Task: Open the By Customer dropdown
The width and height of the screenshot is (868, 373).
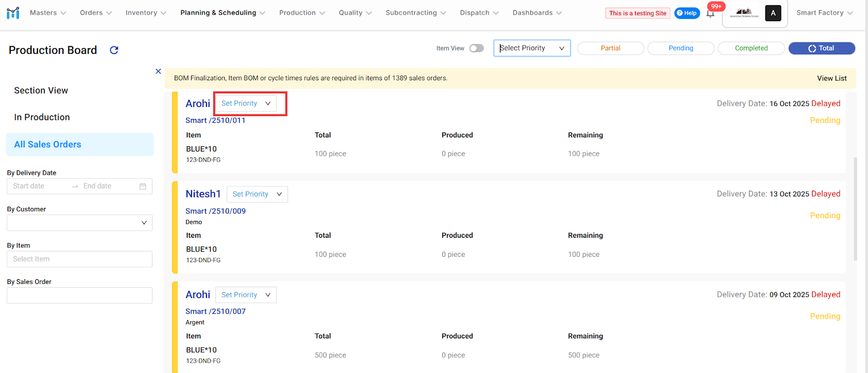Action: point(79,223)
